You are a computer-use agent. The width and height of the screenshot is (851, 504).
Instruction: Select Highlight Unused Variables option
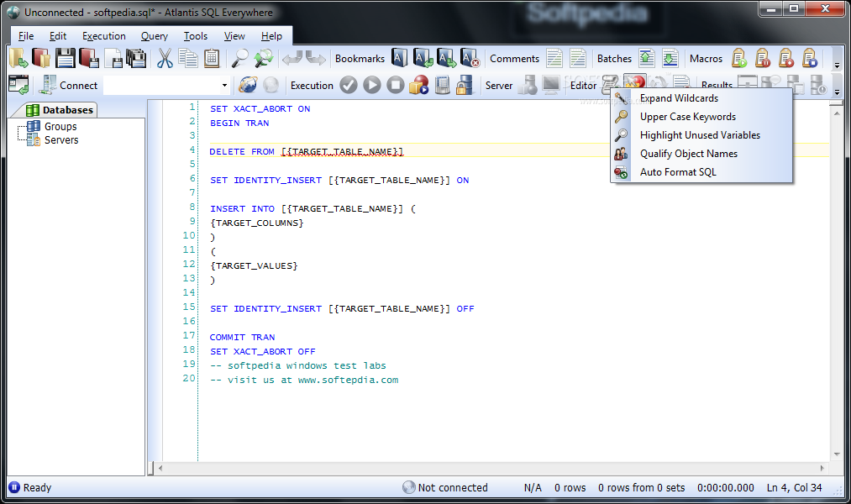tap(701, 135)
